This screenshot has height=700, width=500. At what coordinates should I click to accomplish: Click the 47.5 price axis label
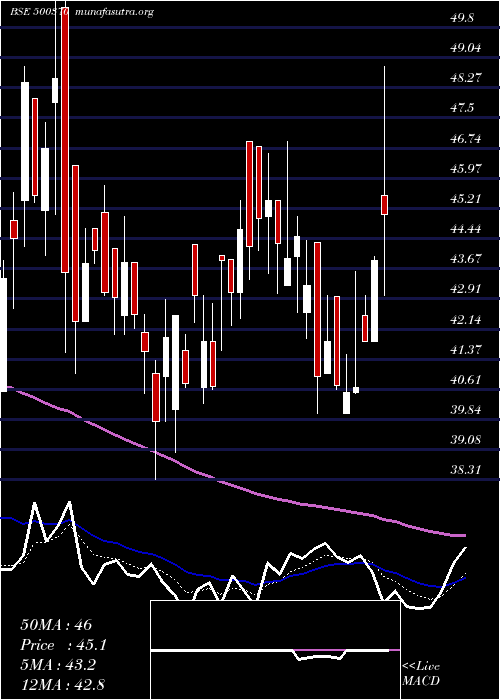[x=462, y=108]
